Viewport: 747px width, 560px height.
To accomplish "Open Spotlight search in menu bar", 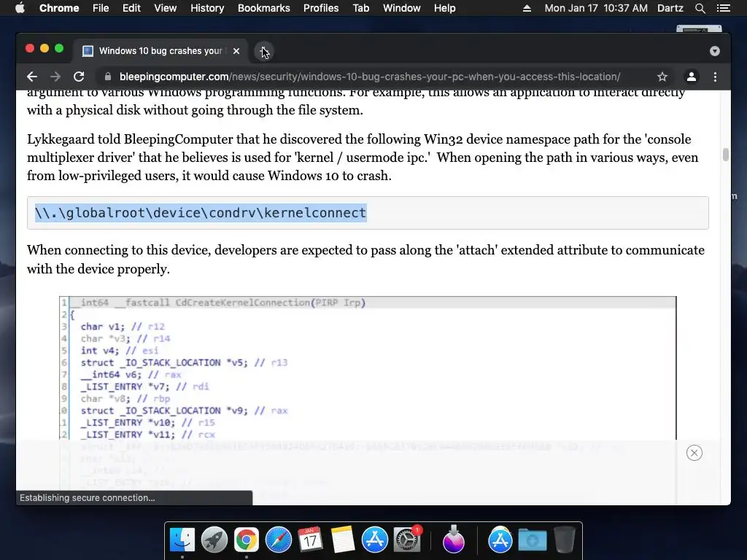I will [700, 8].
